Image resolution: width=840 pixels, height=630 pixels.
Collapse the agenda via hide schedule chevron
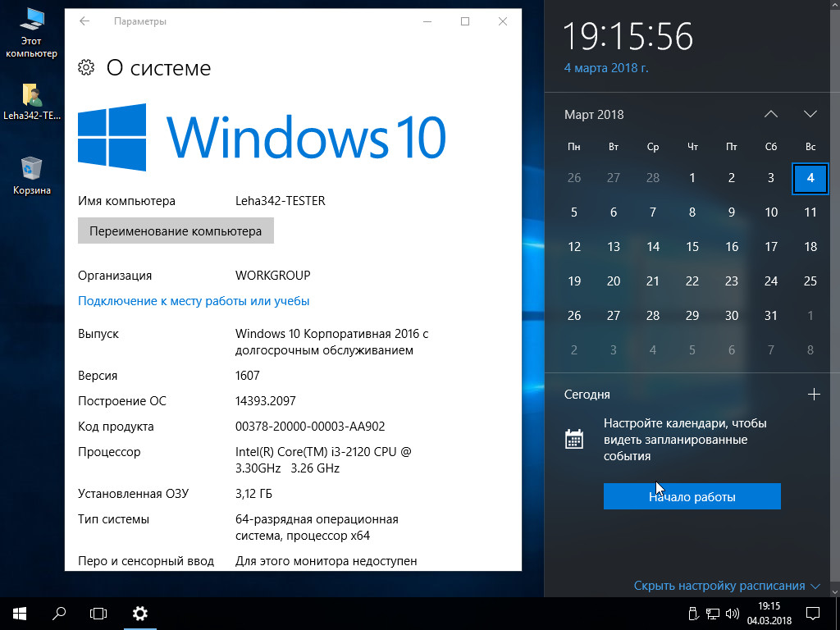click(x=815, y=586)
